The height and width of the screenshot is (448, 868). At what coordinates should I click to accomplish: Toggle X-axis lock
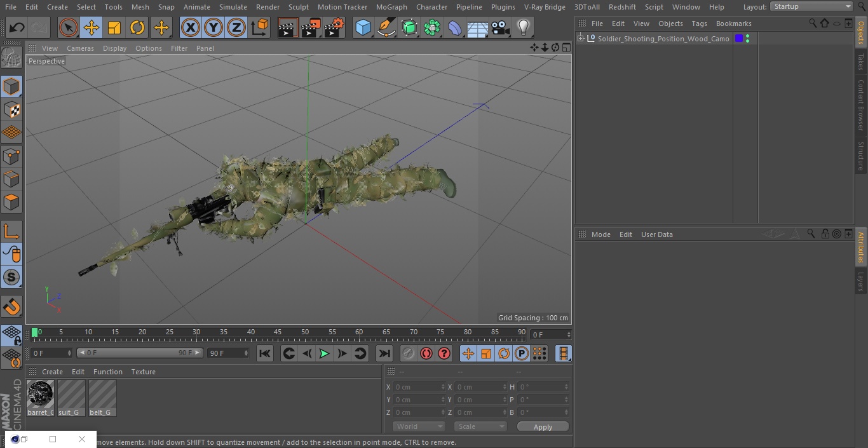point(191,27)
